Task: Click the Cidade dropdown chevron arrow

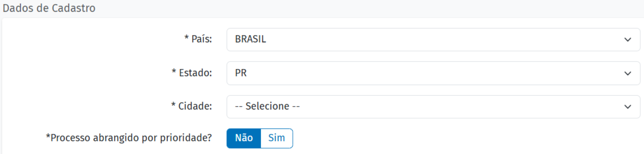Action: 627,107
